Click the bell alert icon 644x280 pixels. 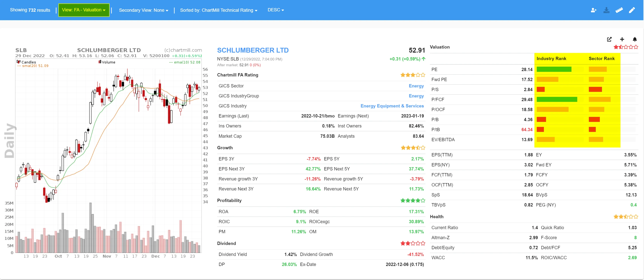635,39
